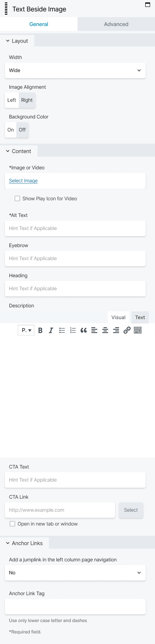Click the window collapse icon in the header
The image size is (155, 644).
pyautogui.click(x=148, y=5)
